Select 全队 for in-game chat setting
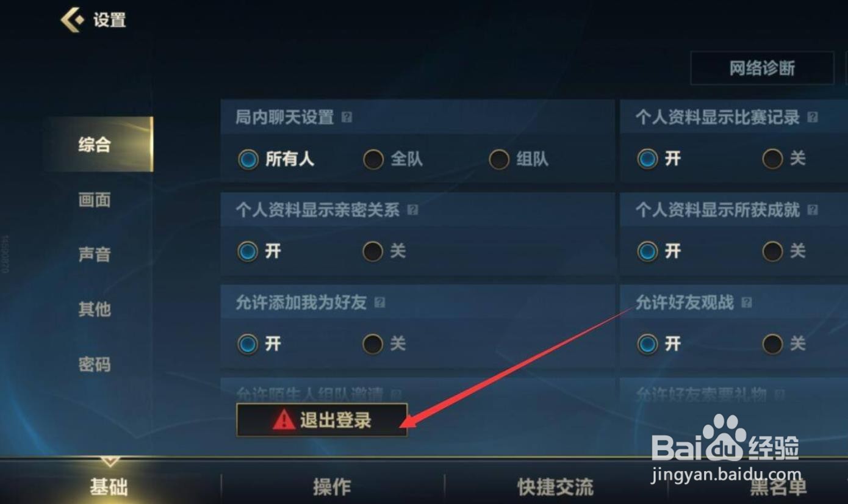This screenshot has height=504, width=848. coord(373,160)
